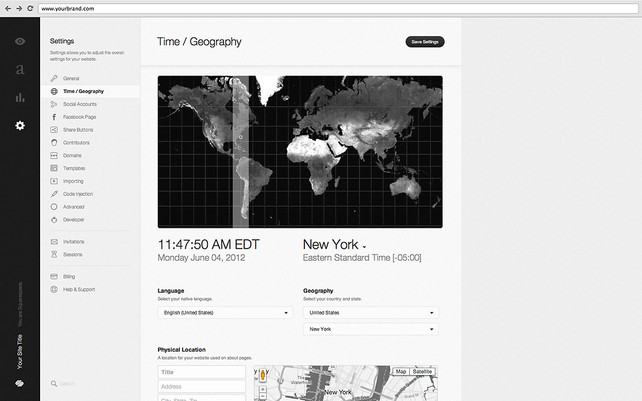Open the English (United States) language dropdown
This screenshot has height=401, width=642.
(225, 313)
